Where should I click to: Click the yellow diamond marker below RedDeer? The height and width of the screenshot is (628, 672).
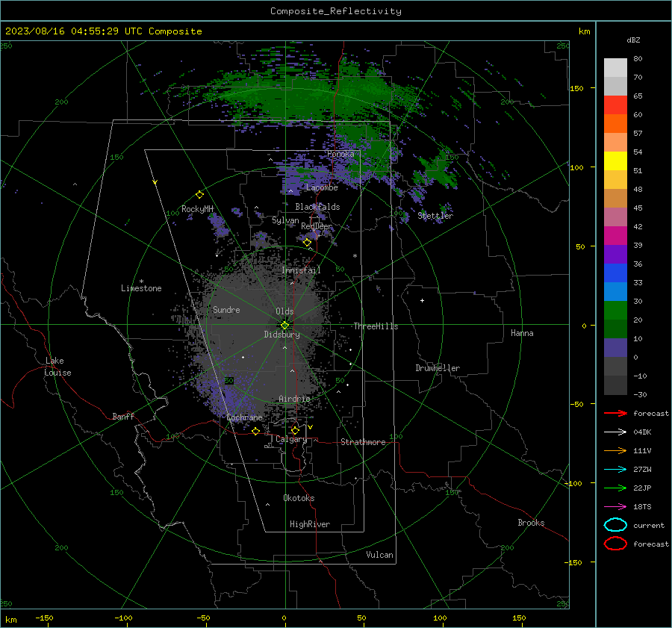(308, 243)
